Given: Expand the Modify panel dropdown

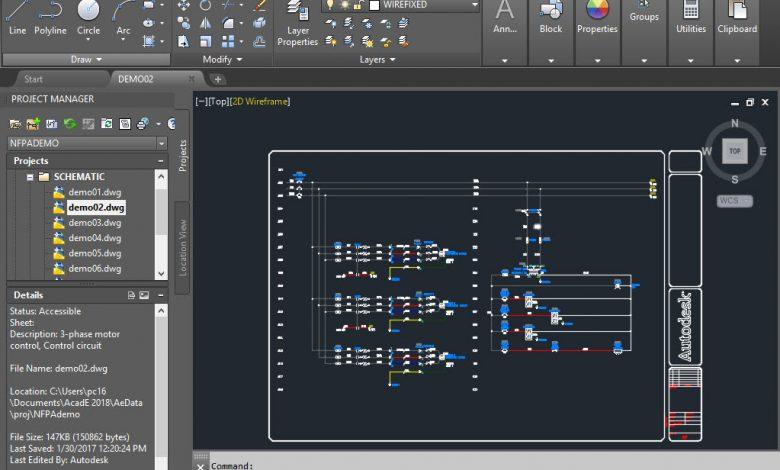Looking at the screenshot, I should tap(222, 60).
